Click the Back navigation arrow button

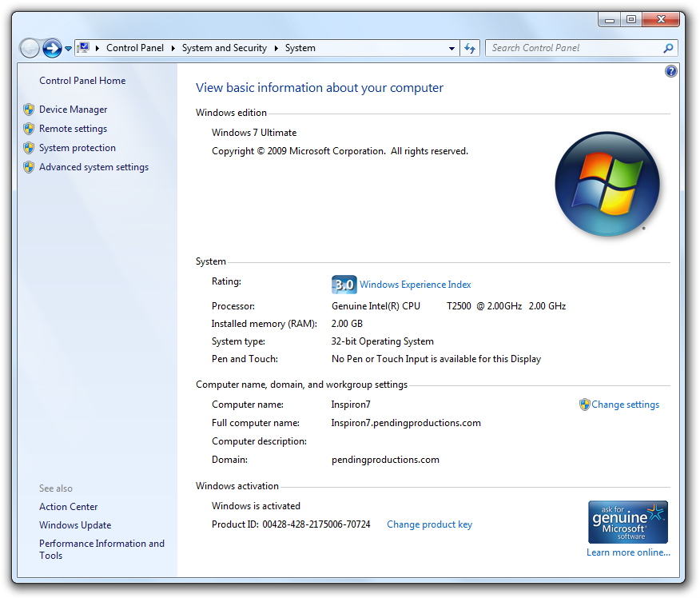30,48
